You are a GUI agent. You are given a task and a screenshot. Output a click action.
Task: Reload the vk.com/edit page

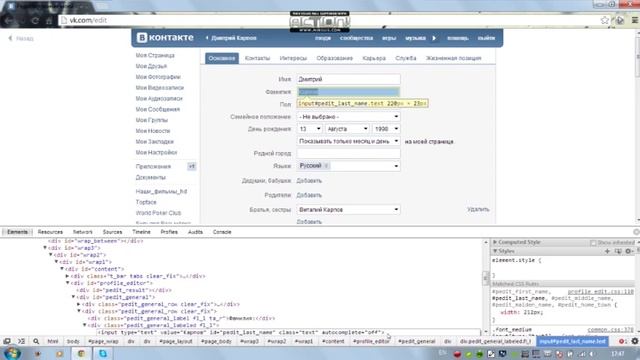pyautogui.click(x=35, y=20)
